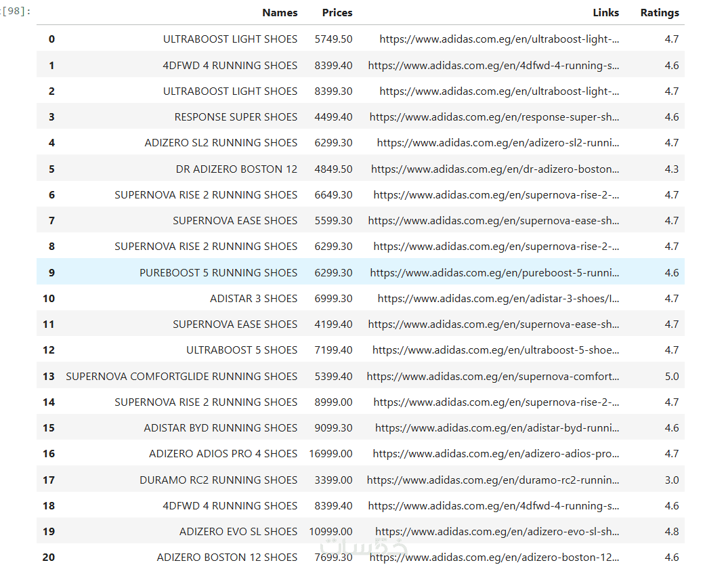Click price 4499.40
728x567 pixels.
tap(333, 117)
